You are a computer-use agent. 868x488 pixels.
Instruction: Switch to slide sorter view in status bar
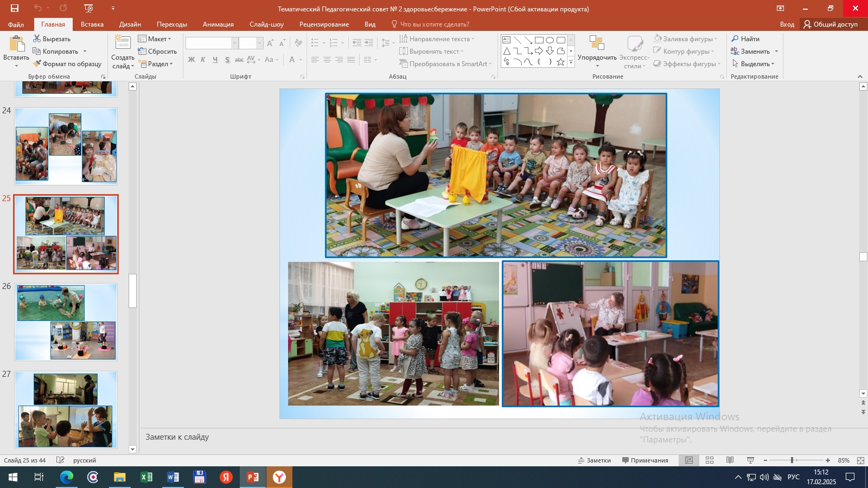[x=710, y=460]
